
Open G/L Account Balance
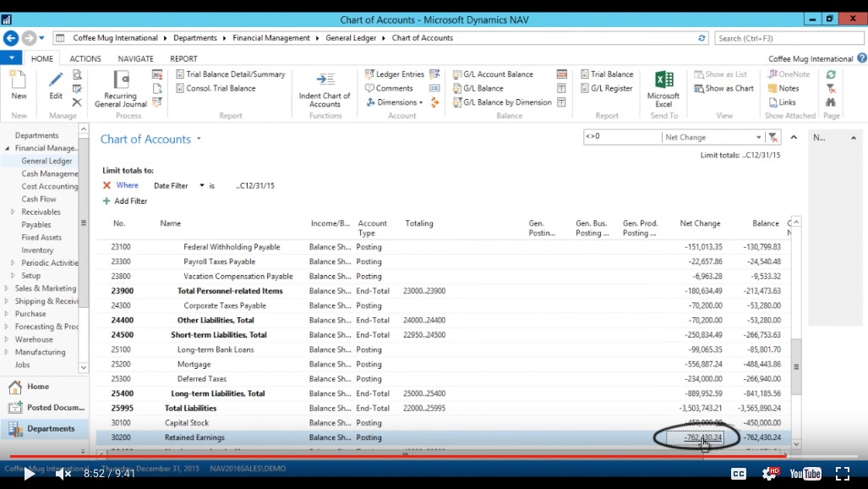pyautogui.click(x=493, y=74)
